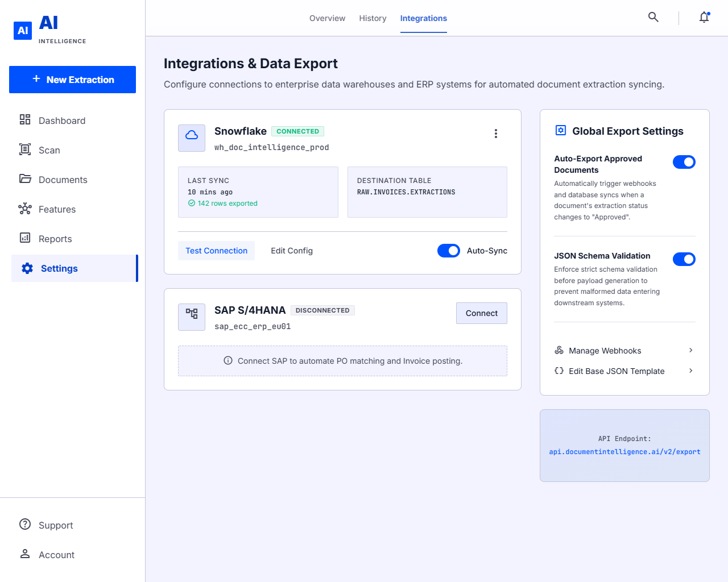Image resolution: width=728 pixels, height=582 pixels.
Task: Open Snowflake card three-dot menu
Action: coord(496,134)
